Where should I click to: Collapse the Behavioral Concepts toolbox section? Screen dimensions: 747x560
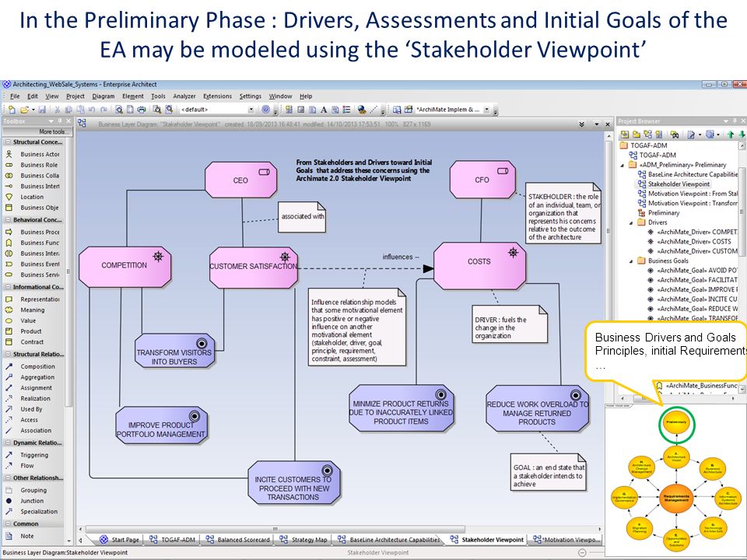8,220
